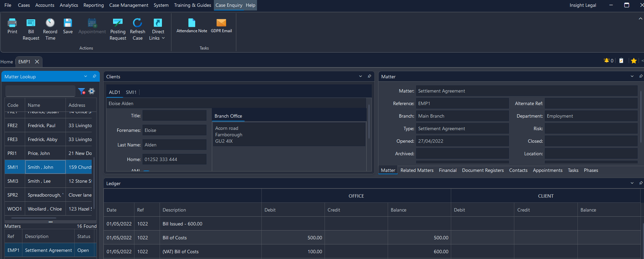Screen dimensions: 644x259
Task: Open the Related Matters tab
Action: pyautogui.click(x=417, y=170)
